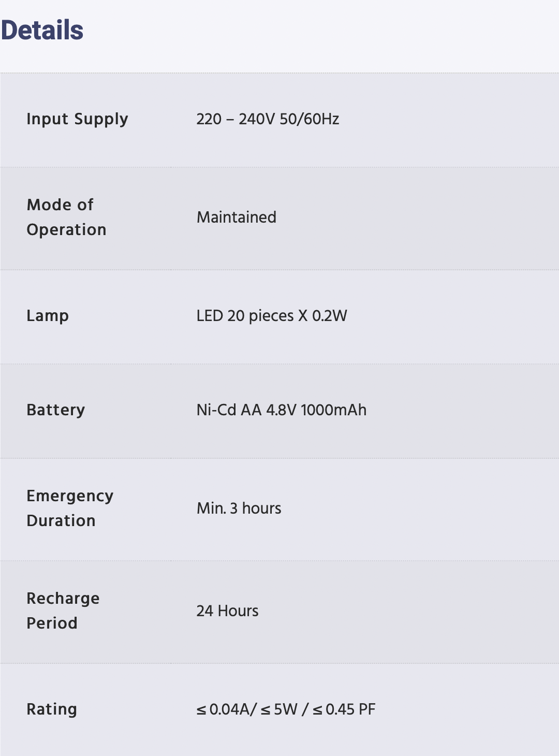559x756 pixels.
Task: Click LED 20 pieces X 0.2W text
Action: point(272,316)
